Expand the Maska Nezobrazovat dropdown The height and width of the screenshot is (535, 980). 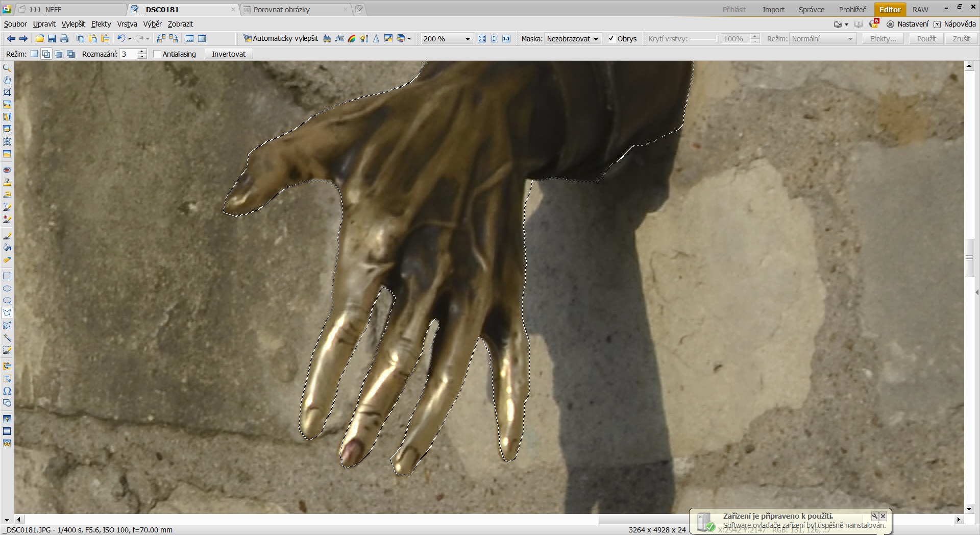coord(595,39)
